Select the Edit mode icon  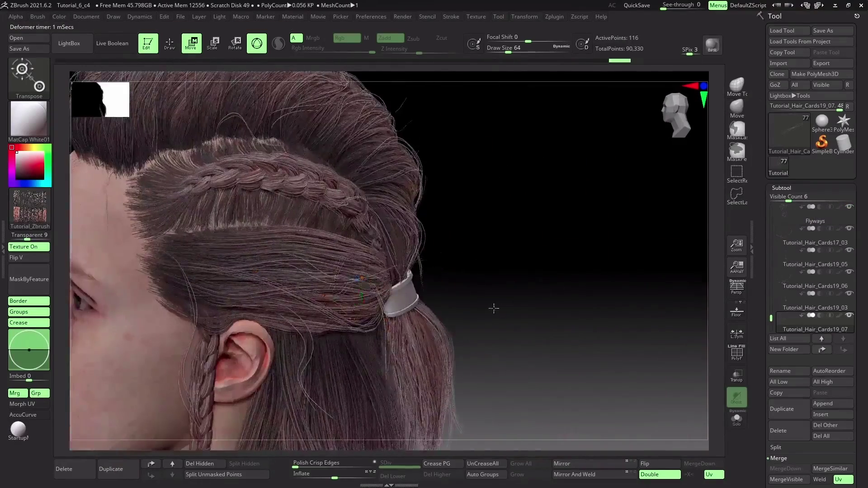(148, 43)
